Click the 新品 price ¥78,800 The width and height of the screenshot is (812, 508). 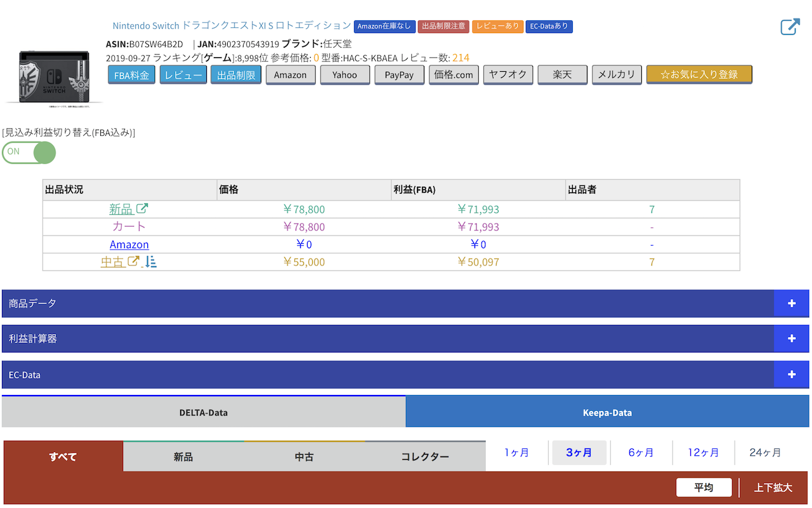[x=303, y=209]
